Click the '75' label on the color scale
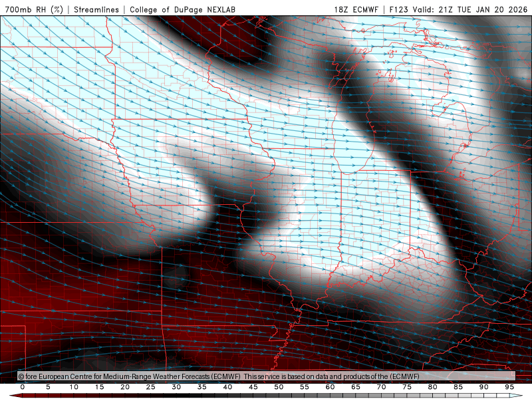Screen dimensions: 532x399 point(407,387)
